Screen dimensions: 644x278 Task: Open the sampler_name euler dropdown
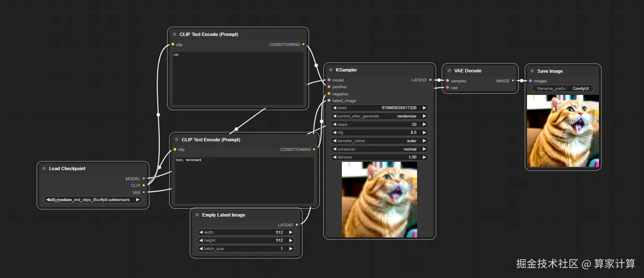[x=379, y=141]
